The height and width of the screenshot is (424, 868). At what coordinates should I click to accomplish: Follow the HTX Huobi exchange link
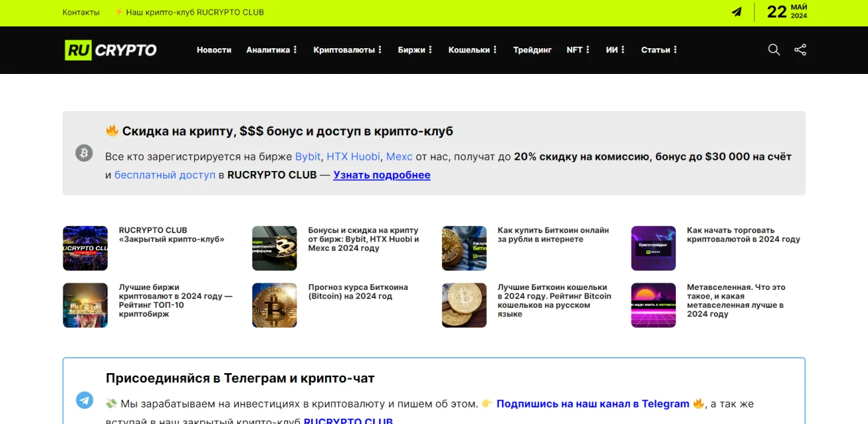point(353,157)
